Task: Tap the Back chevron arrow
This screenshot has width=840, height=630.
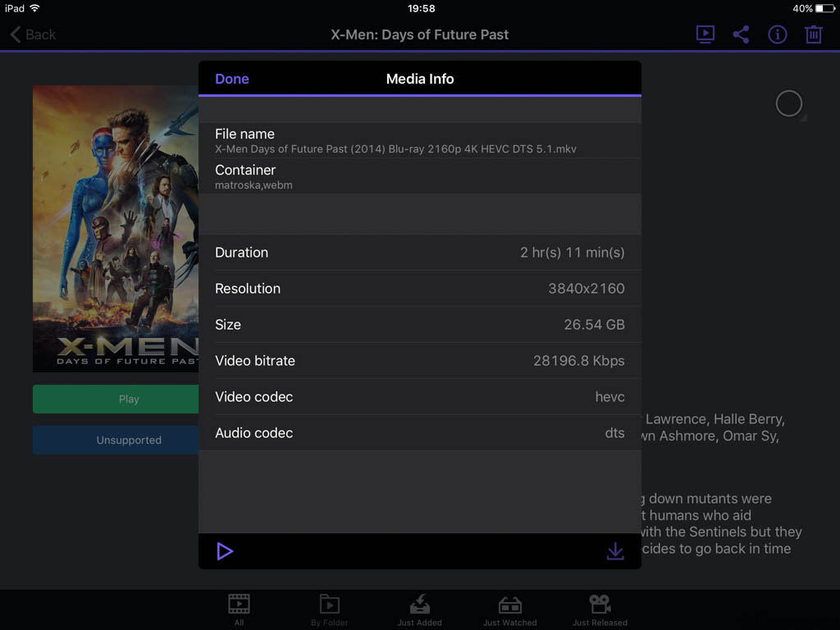Action: pos(16,34)
